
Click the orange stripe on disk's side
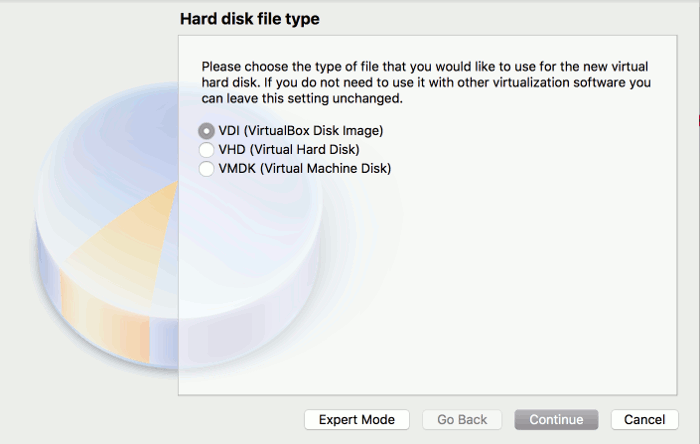coord(105,319)
